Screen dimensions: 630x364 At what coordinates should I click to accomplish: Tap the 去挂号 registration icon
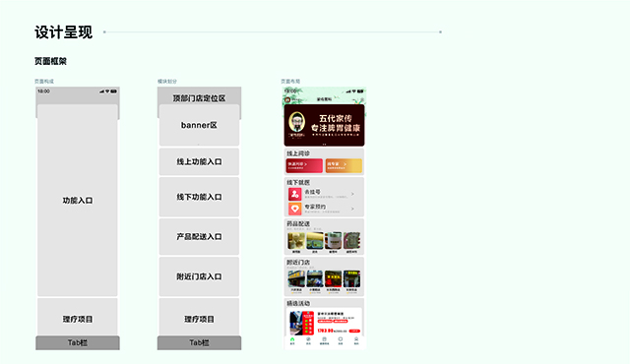coord(294,194)
